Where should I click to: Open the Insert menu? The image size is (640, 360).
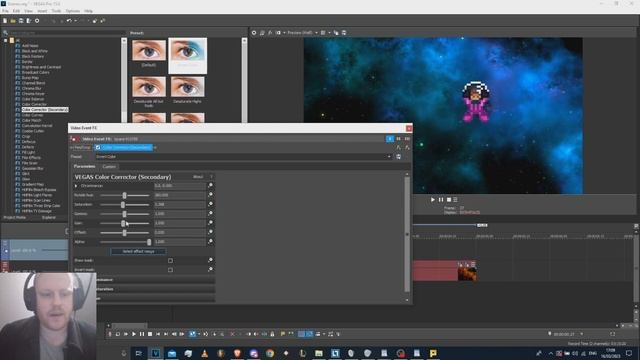(42, 11)
